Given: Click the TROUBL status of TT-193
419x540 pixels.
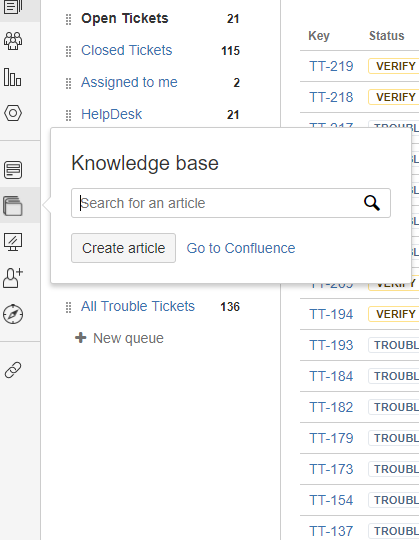Looking at the screenshot, I should coord(394,345).
